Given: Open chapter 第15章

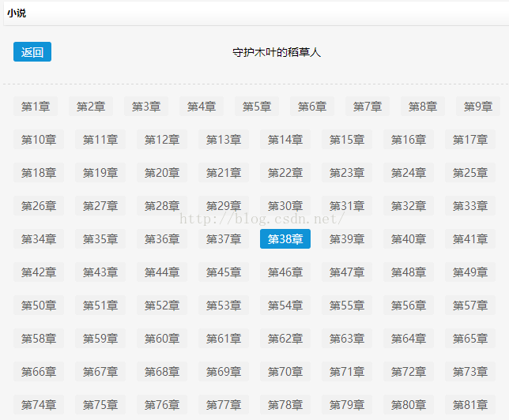Looking at the screenshot, I should point(347,140).
